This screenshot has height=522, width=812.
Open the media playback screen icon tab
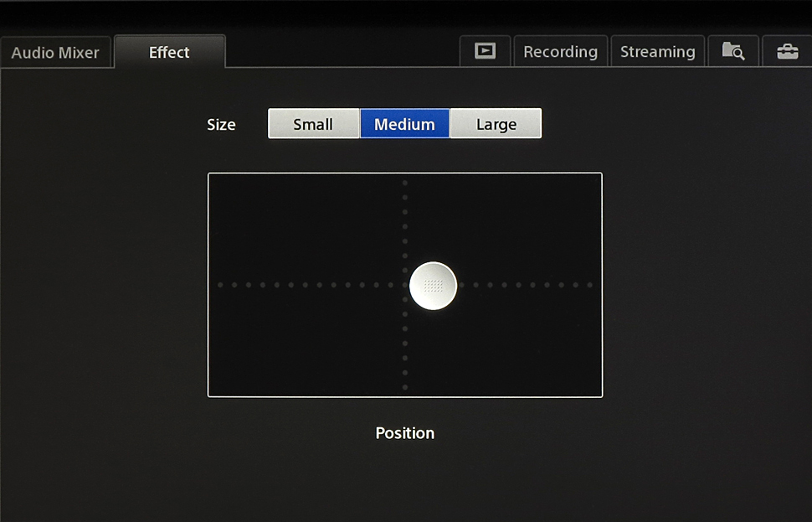(485, 51)
